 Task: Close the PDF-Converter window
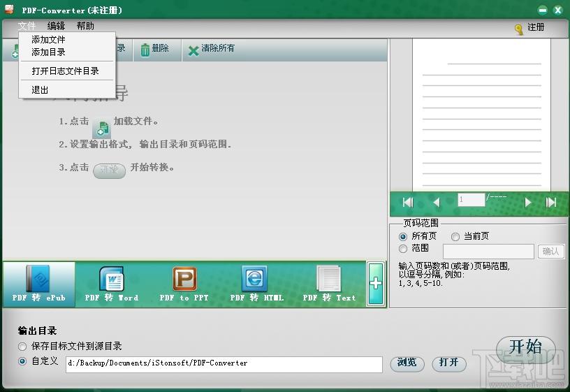pyautogui.click(x=558, y=10)
